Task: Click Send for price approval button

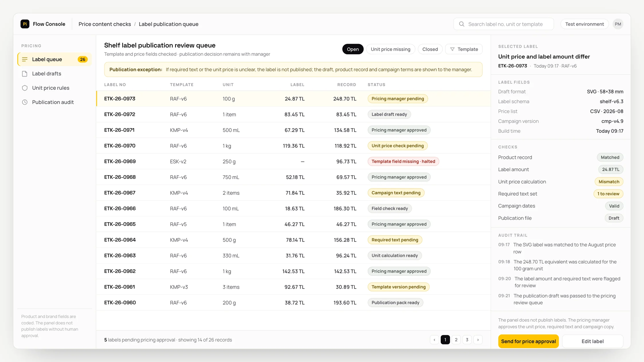Action: click(528, 341)
